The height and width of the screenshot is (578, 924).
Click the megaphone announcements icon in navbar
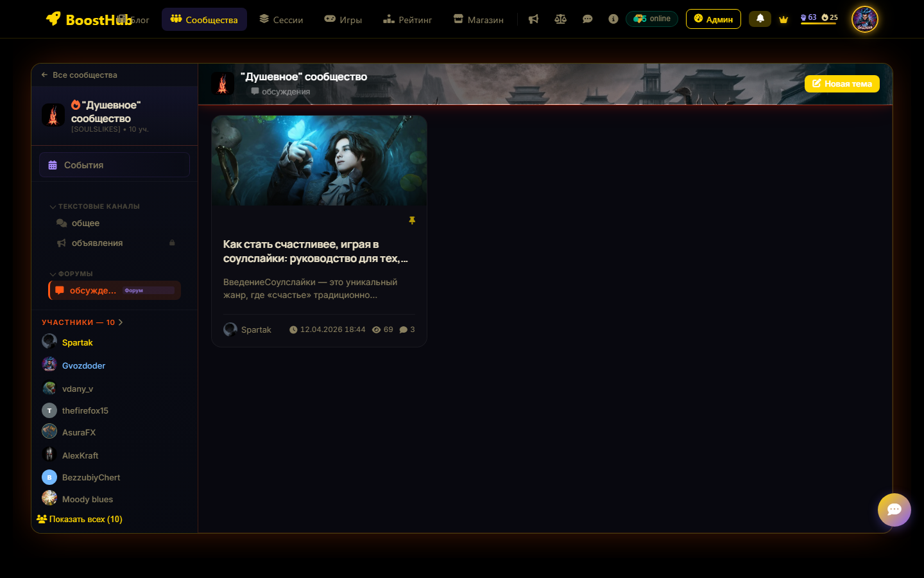[533, 19]
